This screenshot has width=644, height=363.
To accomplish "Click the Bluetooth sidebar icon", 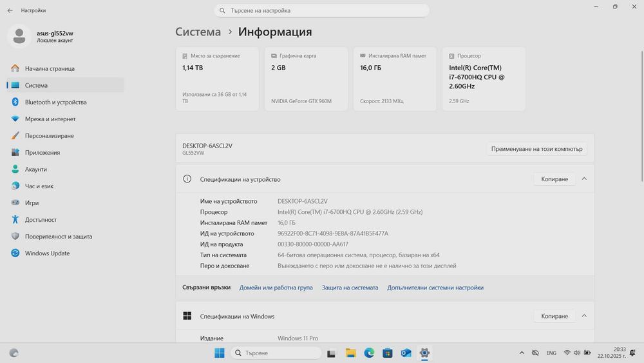I will 15,102.
